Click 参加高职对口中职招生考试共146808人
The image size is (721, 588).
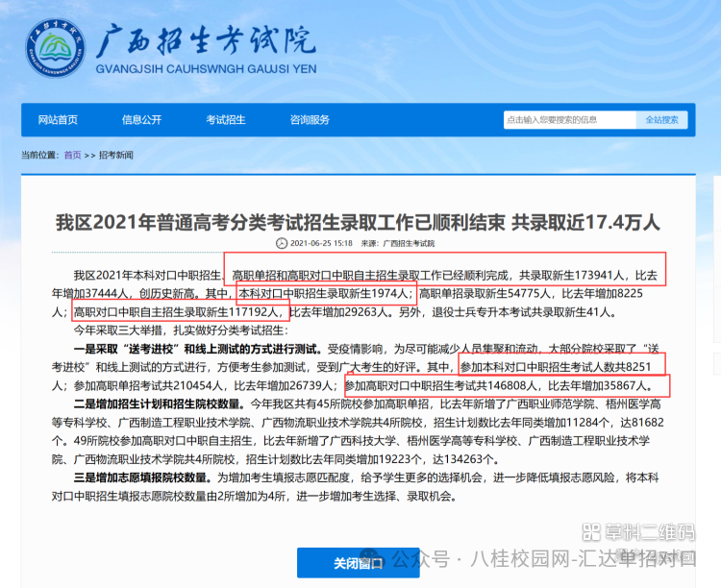tap(440, 385)
